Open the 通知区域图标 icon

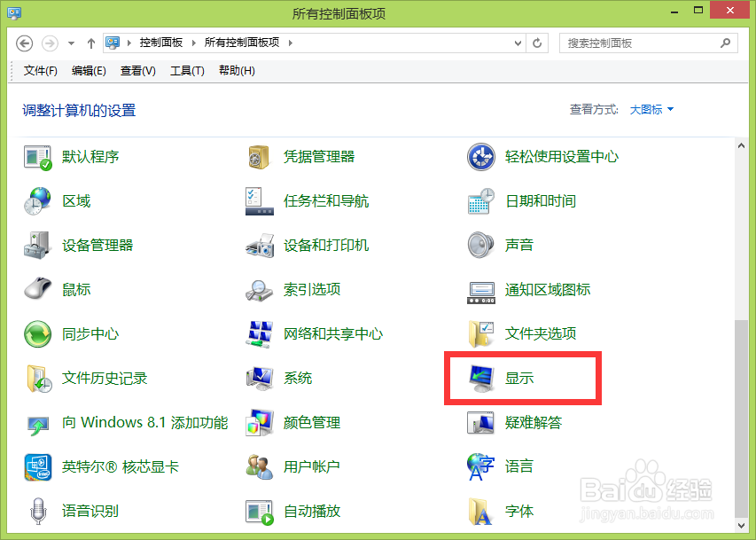pos(480,293)
